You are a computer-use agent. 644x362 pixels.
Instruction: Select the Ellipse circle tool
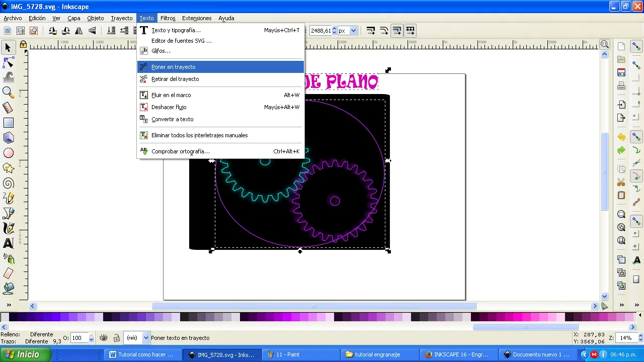click(8, 153)
